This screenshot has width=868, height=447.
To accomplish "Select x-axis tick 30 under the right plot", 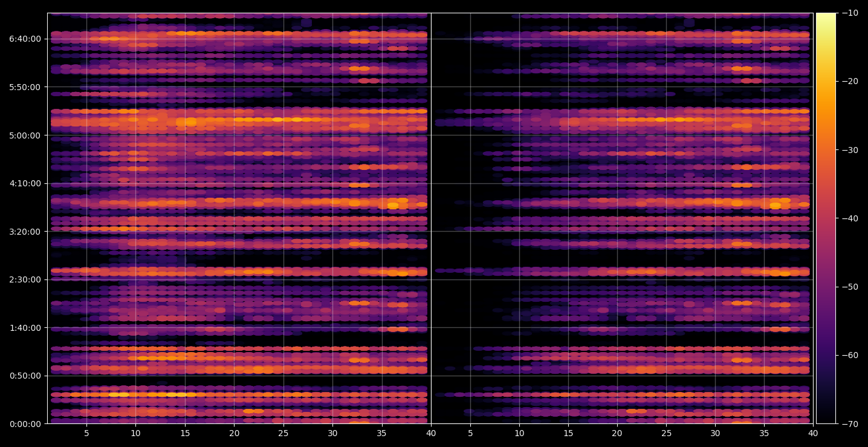I will [x=715, y=434].
